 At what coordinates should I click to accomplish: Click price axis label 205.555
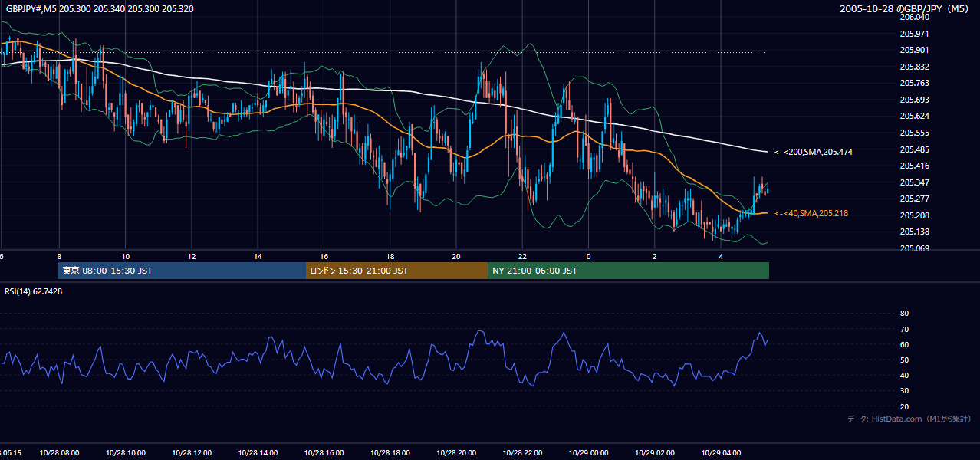point(915,133)
